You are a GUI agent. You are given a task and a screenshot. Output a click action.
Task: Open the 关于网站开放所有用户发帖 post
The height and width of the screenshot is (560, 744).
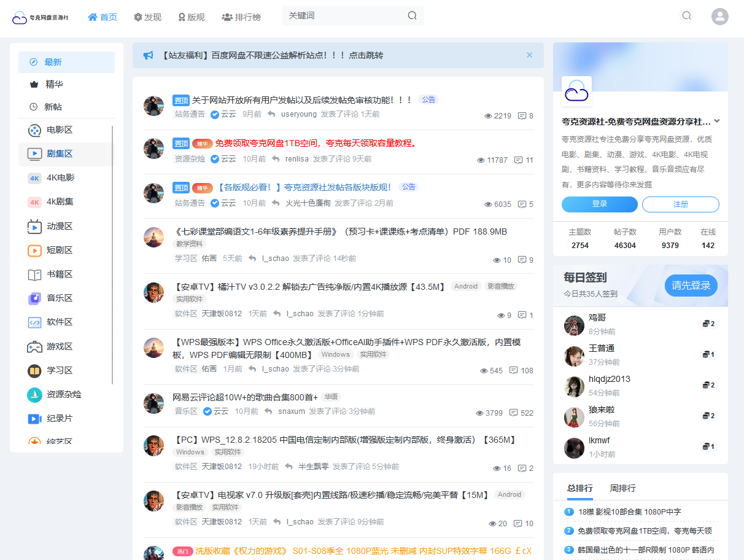coord(302,99)
